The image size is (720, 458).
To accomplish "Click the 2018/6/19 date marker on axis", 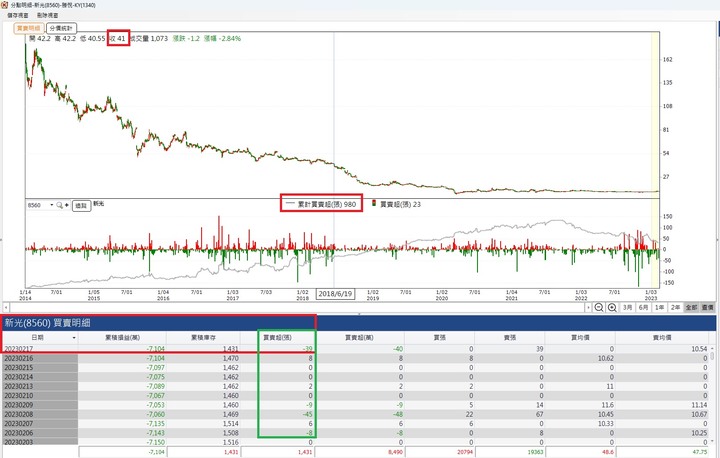I will tap(335, 294).
